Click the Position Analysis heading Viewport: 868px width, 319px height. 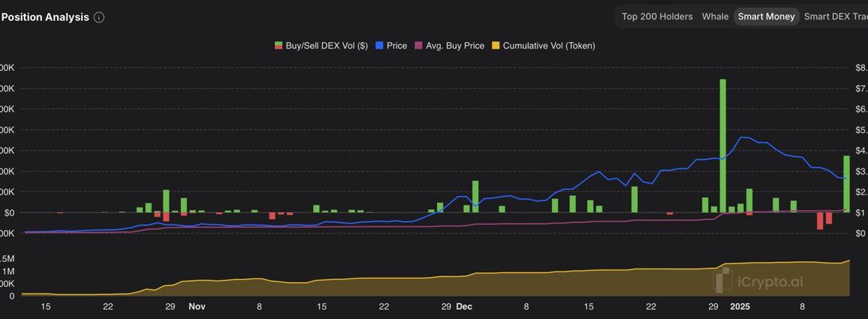[x=45, y=17]
